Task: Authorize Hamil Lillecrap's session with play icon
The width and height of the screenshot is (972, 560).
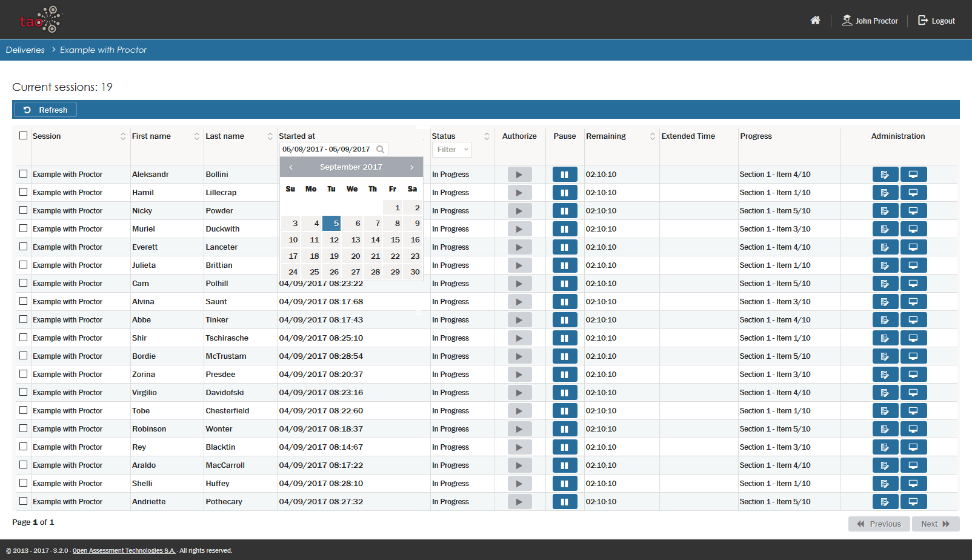Action: (x=519, y=193)
